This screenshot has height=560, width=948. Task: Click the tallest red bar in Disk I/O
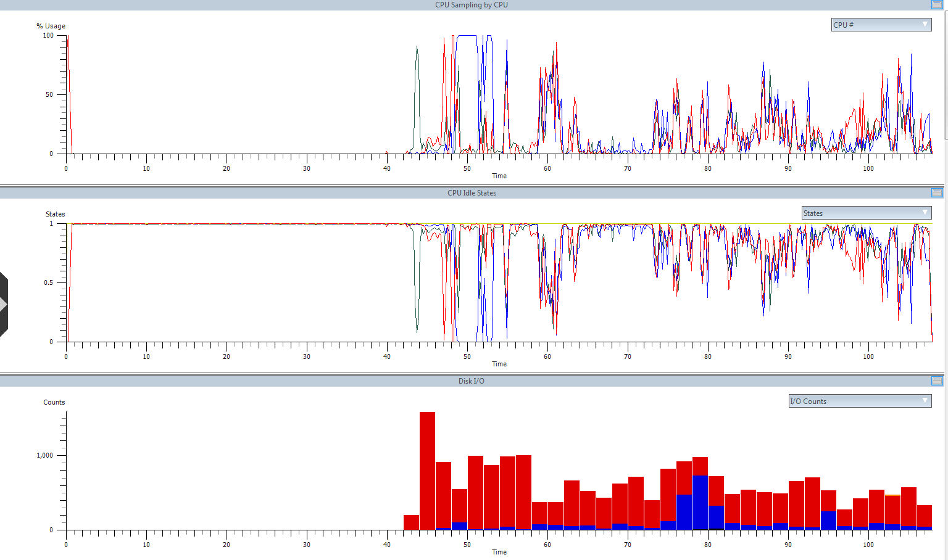point(427,471)
